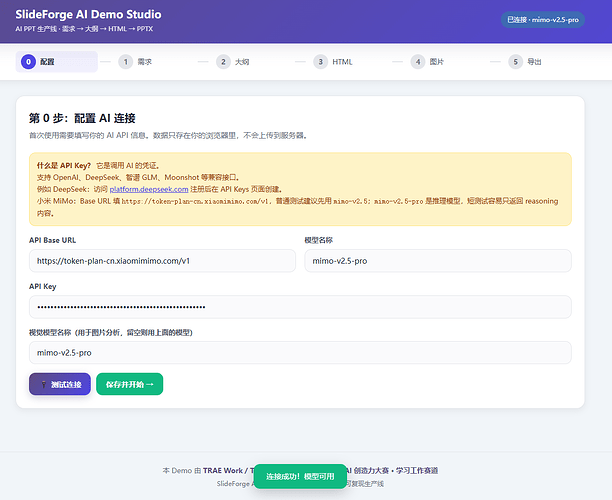The height and width of the screenshot is (500, 612).
Task: Click the SlideForge AI Demo Studio title
Action: (x=88, y=14)
